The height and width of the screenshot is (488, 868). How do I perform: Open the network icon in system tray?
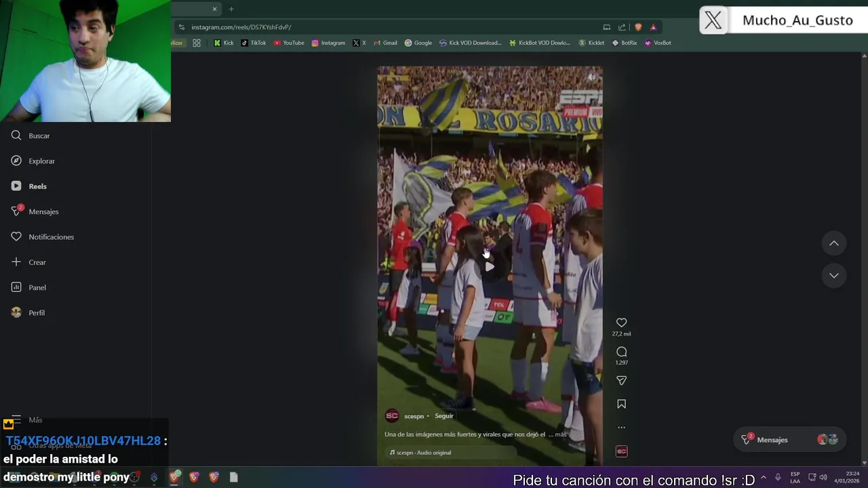click(x=812, y=477)
